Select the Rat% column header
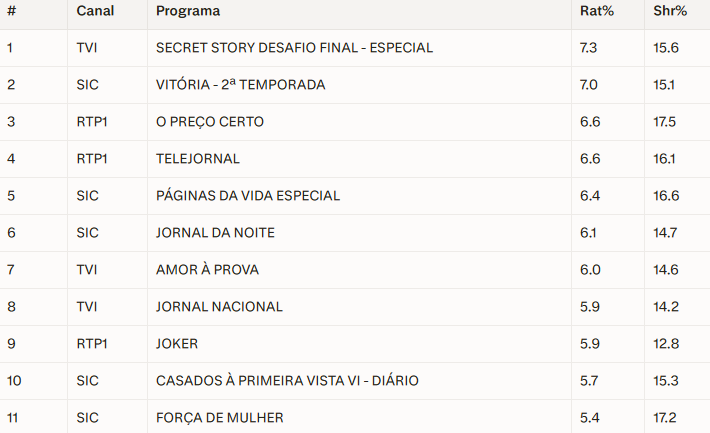Screen dimensions: 710x433 (597, 11)
